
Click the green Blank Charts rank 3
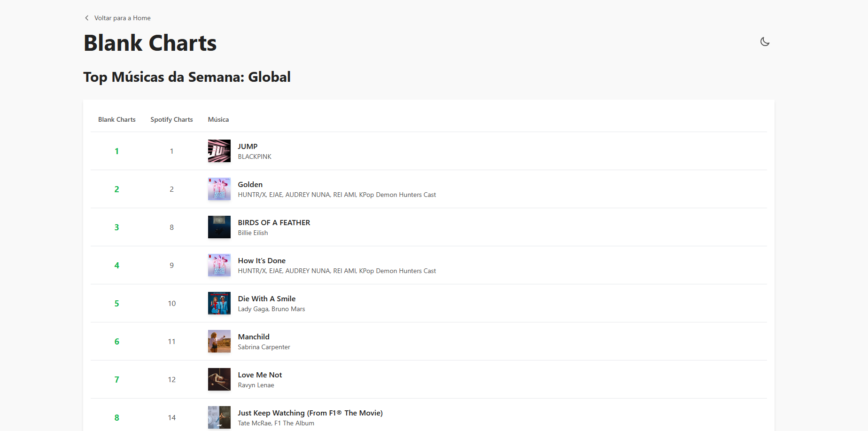[117, 227]
